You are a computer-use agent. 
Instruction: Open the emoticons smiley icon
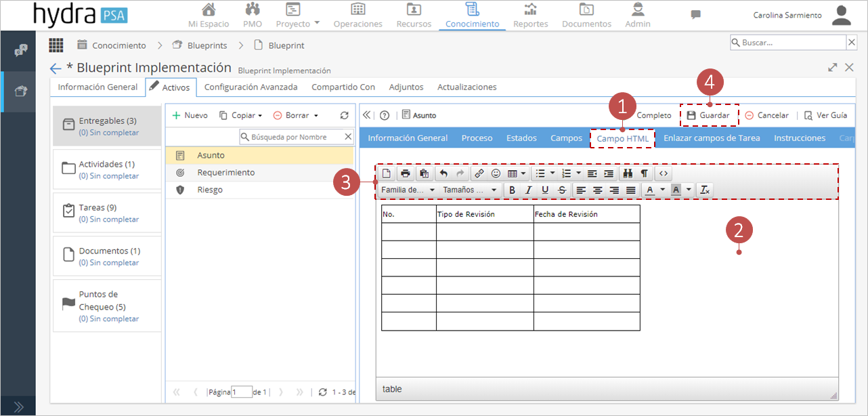click(x=496, y=173)
